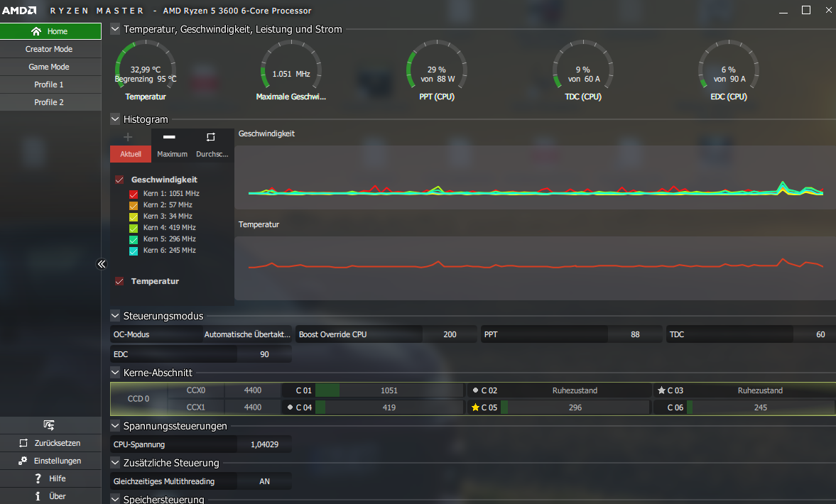Click the CCX1 4400 row
Viewport: 836px width, 504px height.
pos(224,407)
